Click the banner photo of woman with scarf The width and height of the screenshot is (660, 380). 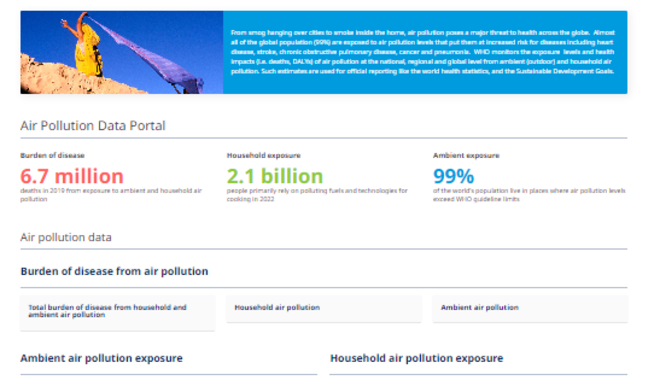[x=122, y=52]
